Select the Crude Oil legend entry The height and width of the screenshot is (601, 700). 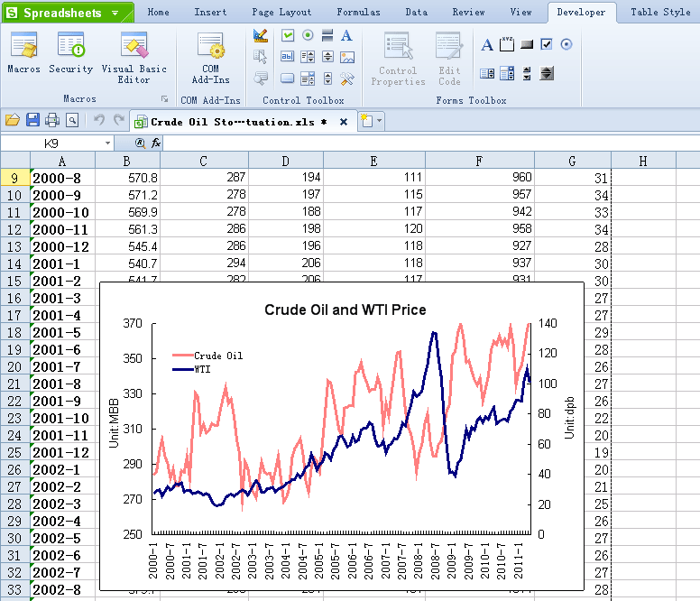208,356
